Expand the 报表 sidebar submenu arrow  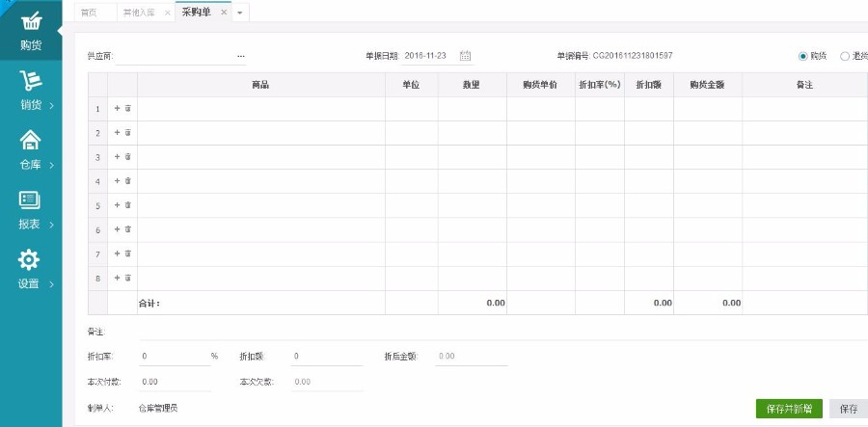click(51, 225)
